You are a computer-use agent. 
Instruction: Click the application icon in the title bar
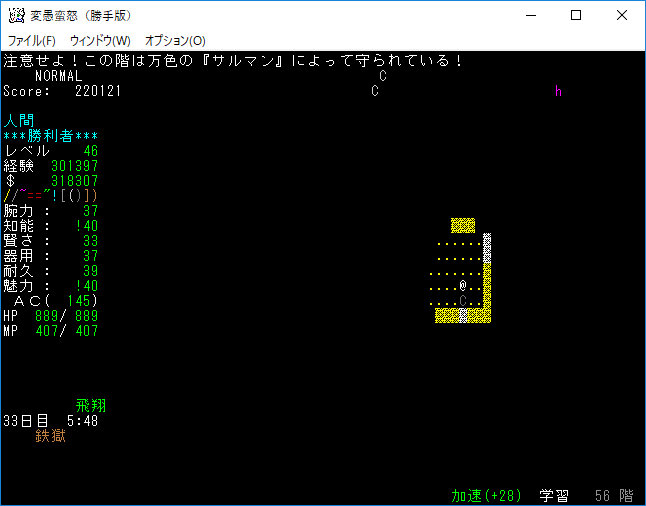pos(16,15)
